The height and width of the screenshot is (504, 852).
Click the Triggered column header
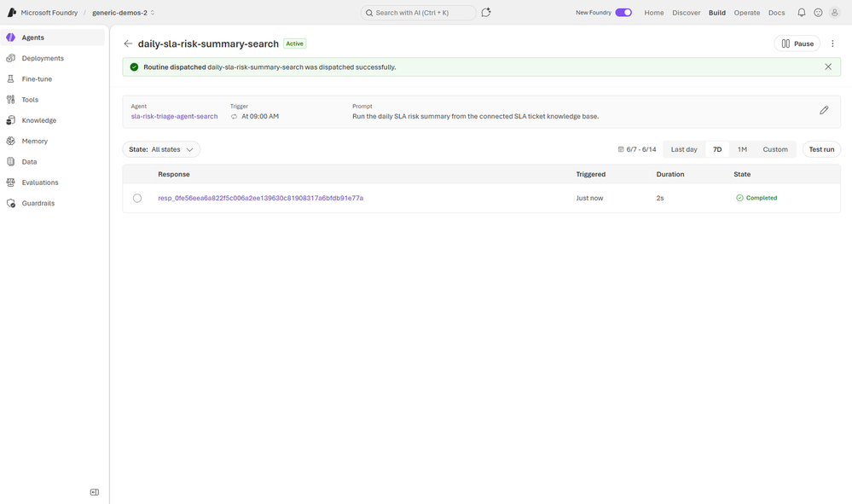pos(591,174)
